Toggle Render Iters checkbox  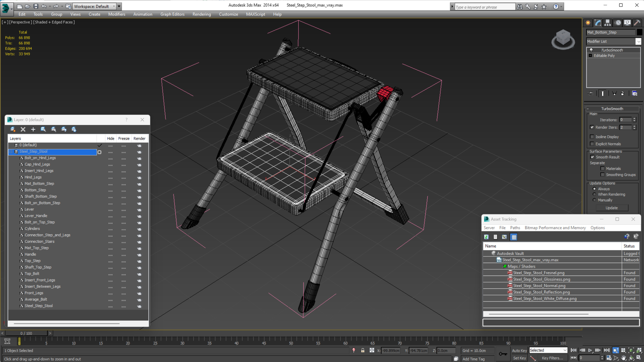click(x=592, y=127)
